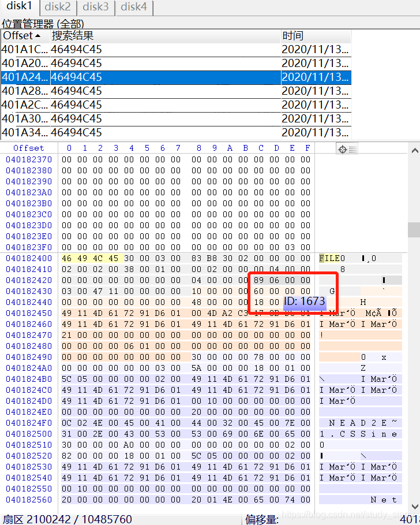
Task: Click offset row 0401824F0
Action: [x=29, y=423]
